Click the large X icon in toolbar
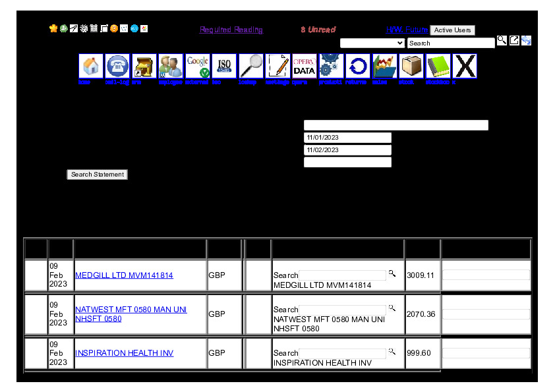 465,67
